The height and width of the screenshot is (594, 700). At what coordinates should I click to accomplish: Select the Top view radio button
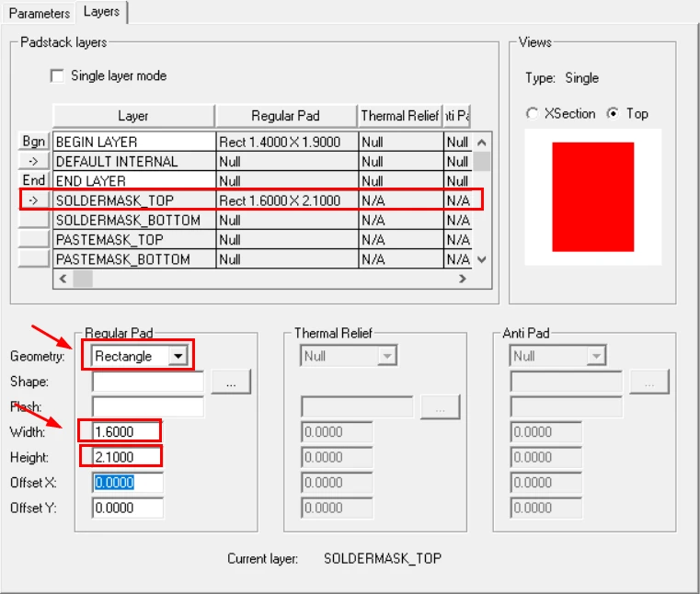pyautogui.click(x=613, y=113)
